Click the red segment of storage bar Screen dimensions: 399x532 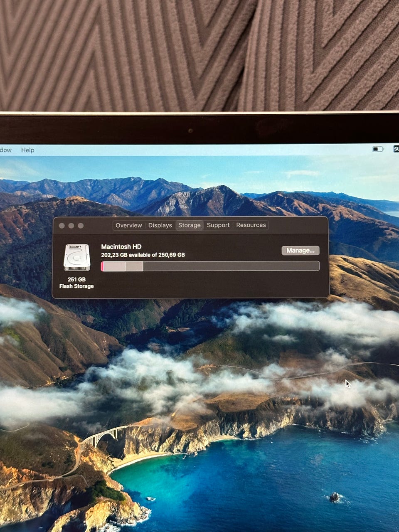103,266
